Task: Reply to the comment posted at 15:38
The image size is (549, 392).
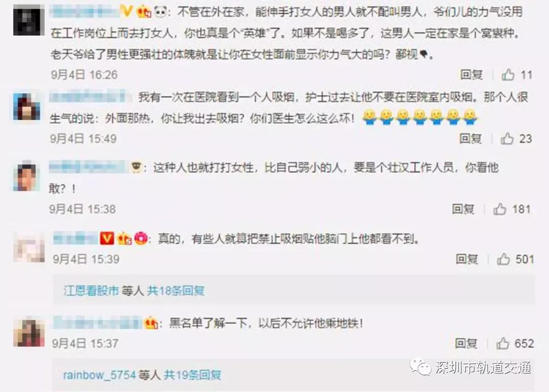Action: (463, 209)
